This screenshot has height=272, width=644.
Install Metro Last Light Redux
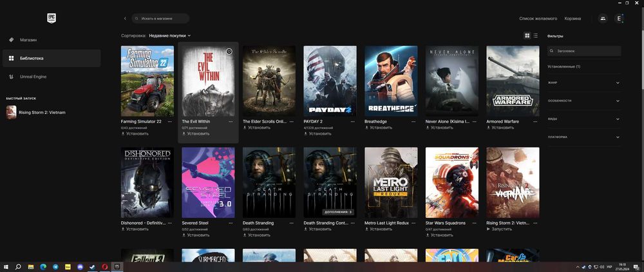tap(378, 229)
